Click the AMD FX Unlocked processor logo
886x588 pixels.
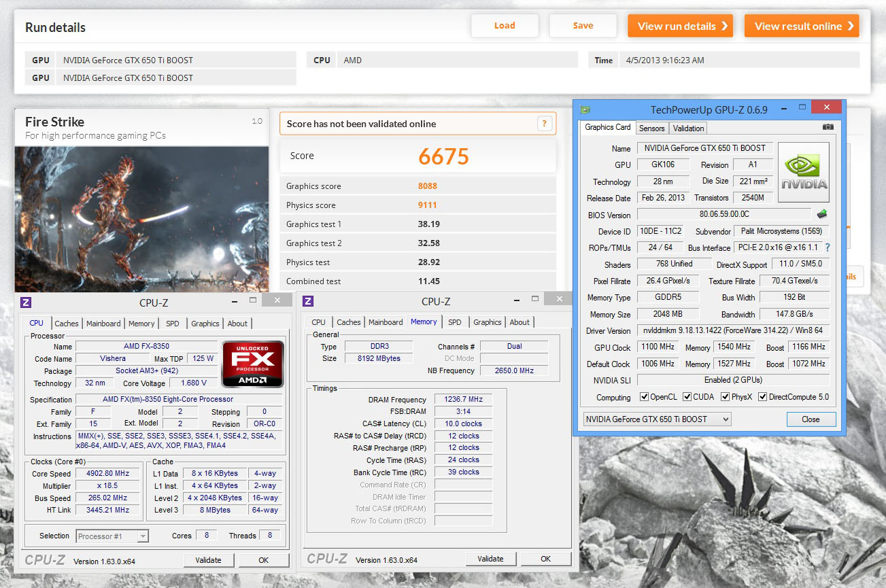[253, 363]
